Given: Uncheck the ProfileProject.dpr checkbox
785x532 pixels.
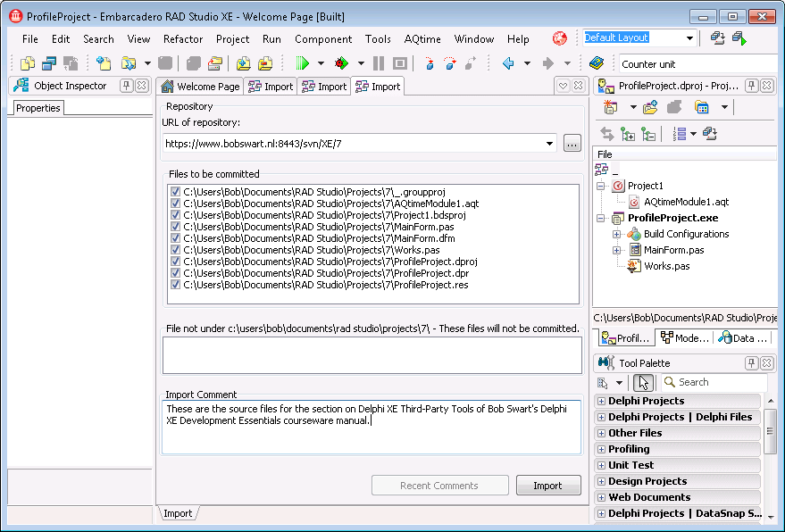Looking at the screenshot, I should pyautogui.click(x=175, y=273).
